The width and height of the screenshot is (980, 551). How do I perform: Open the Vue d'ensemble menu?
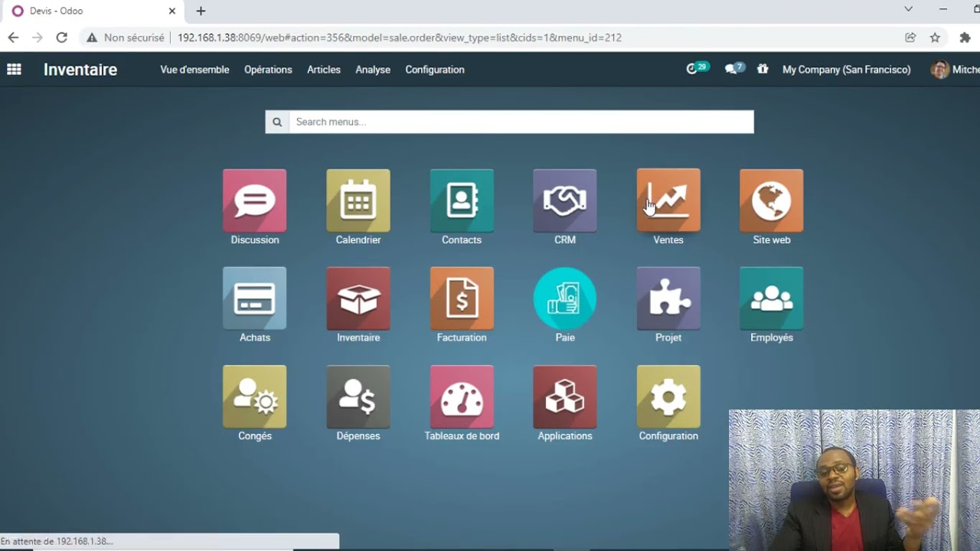tap(194, 70)
